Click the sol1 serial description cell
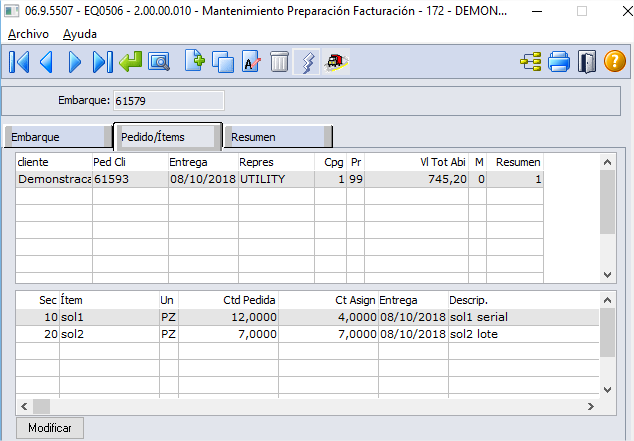Image resolution: width=634 pixels, height=441 pixels. [x=524, y=317]
